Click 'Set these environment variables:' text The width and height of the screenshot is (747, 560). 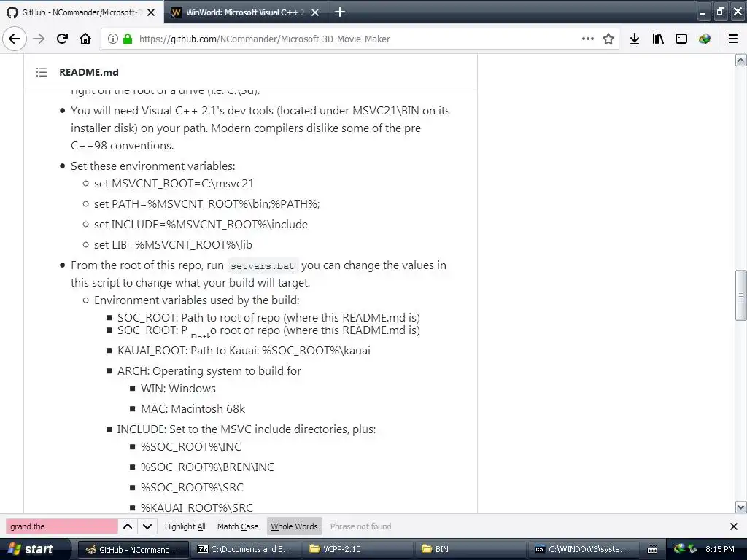[x=153, y=166]
